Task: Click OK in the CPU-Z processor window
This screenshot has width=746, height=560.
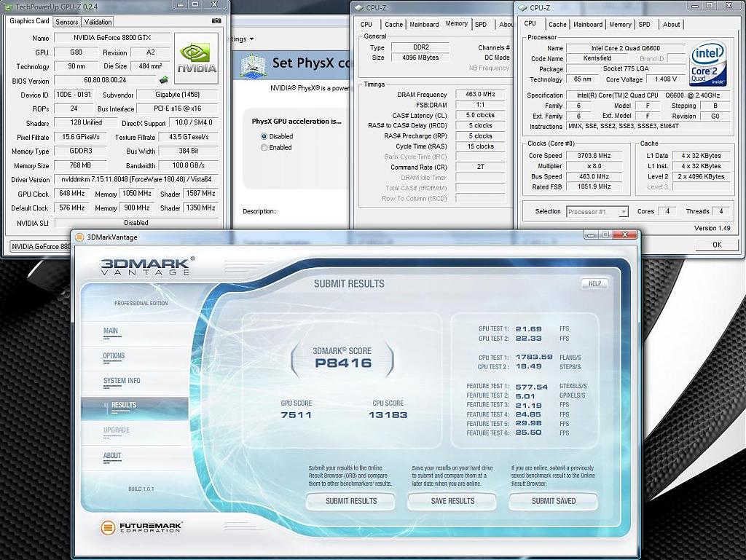Action: 717,245
